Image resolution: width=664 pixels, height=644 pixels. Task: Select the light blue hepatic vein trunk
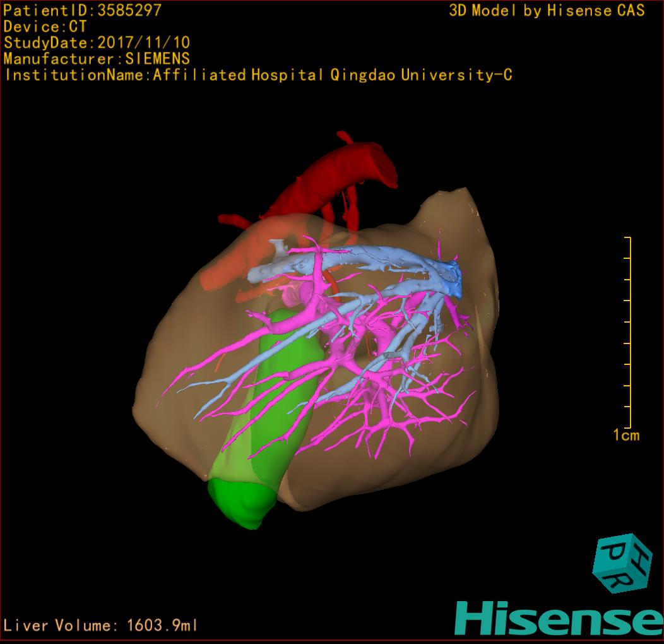366,258
